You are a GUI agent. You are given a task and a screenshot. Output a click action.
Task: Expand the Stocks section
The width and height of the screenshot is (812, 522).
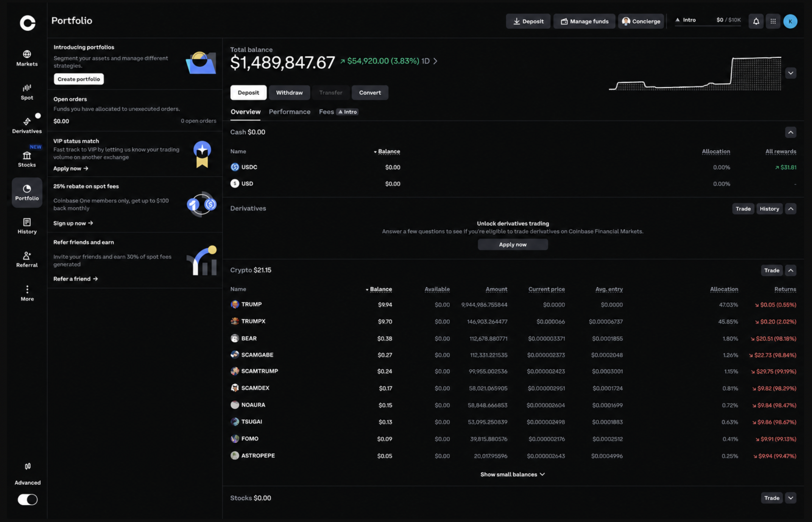[x=791, y=498]
